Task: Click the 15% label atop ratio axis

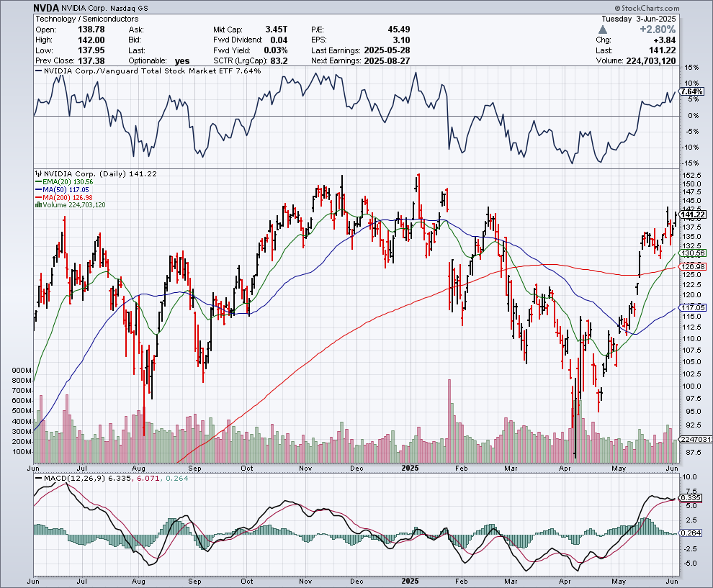Action: tap(691, 67)
